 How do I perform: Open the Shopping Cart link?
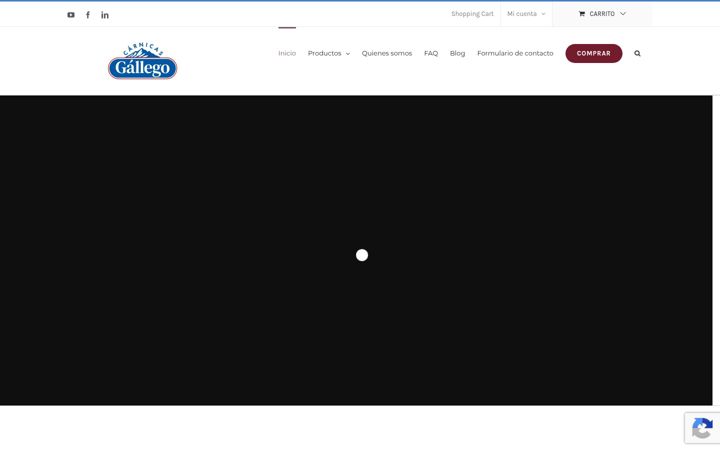pyautogui.click(x=472, y=14)
